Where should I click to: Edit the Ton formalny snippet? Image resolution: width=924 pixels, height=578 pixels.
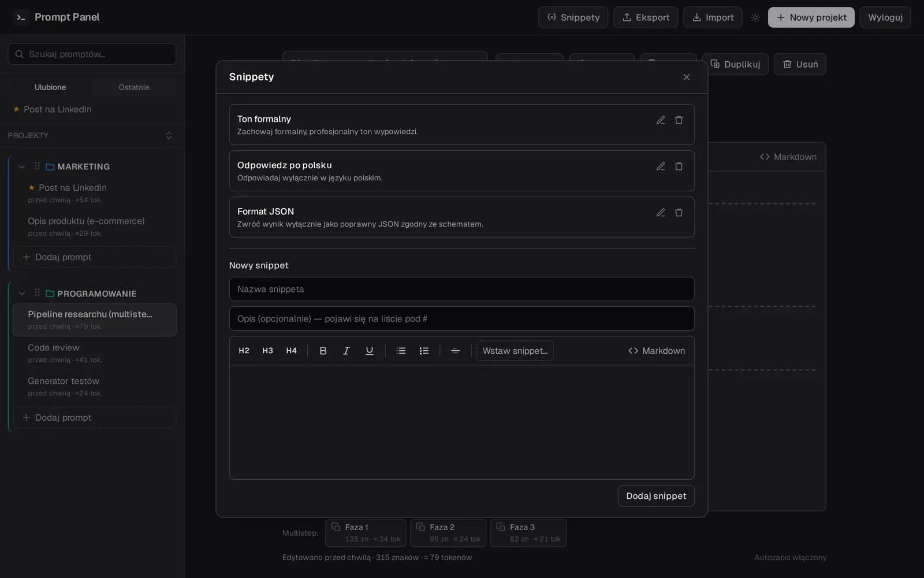(x=661, y=120)
